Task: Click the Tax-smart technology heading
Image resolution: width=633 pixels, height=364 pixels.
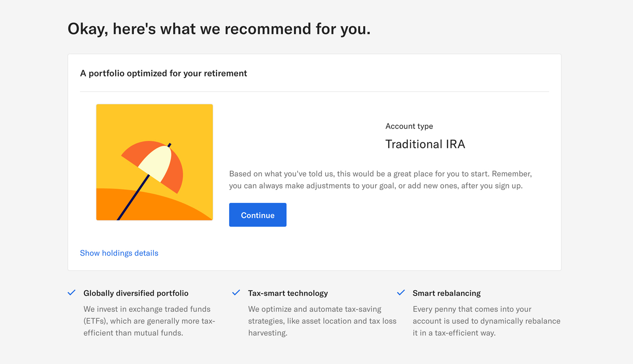Action: click(288, 293)
